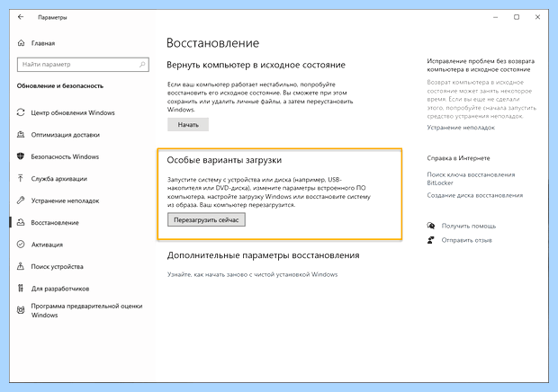558x392 pixels.
Task: Click Перезагрузить сейчас button
Action: [206, 219]
